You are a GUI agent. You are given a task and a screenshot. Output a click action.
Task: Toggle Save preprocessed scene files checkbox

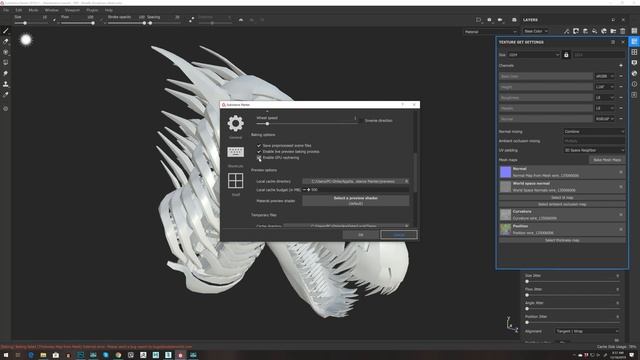tap(259, 146)
